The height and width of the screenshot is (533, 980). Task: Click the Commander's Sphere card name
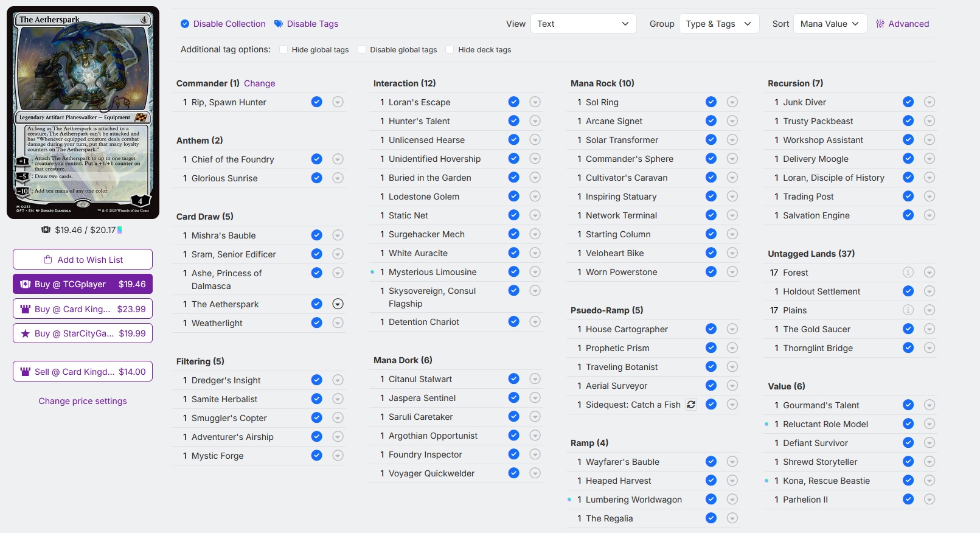coord(630,159)
